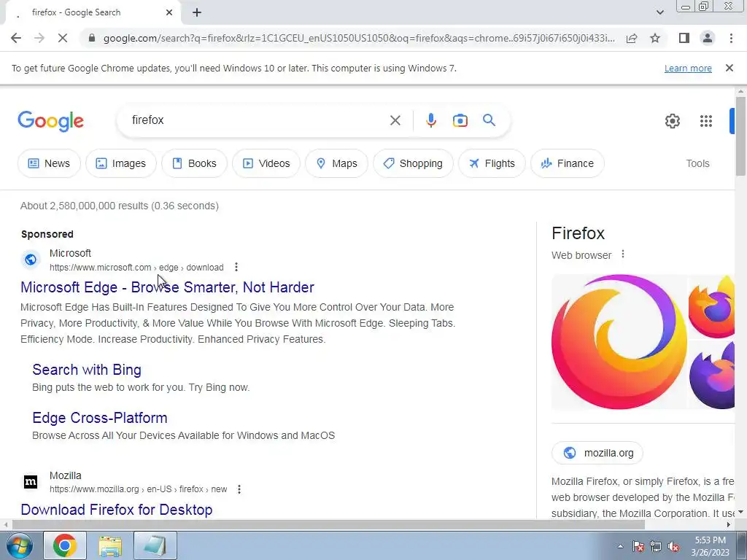
Task: Open tab search dropdown arrow
Action: pyautogui.click(x=659, y=13)
